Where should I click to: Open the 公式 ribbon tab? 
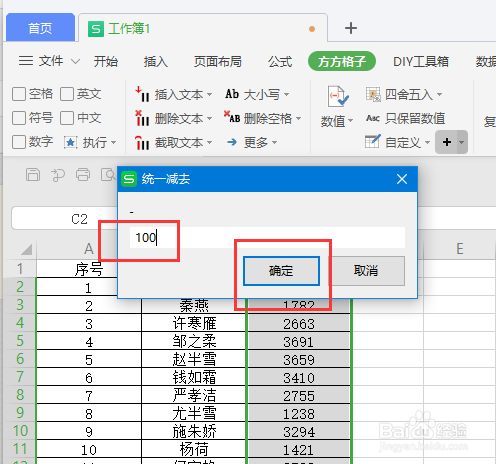click(280, 61)
